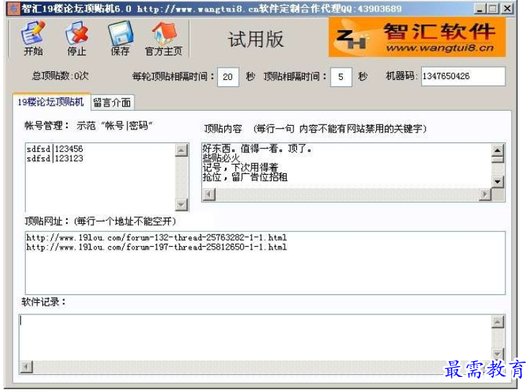Screen dimensions: 532x392
Task: Click the 总顶贴数:0次 counter label
Action: (60, 76)
